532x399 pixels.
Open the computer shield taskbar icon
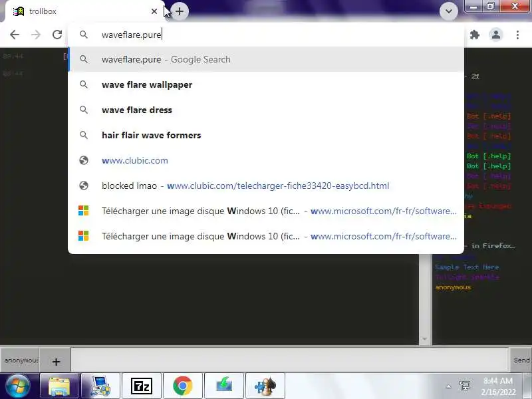[100, 386]
